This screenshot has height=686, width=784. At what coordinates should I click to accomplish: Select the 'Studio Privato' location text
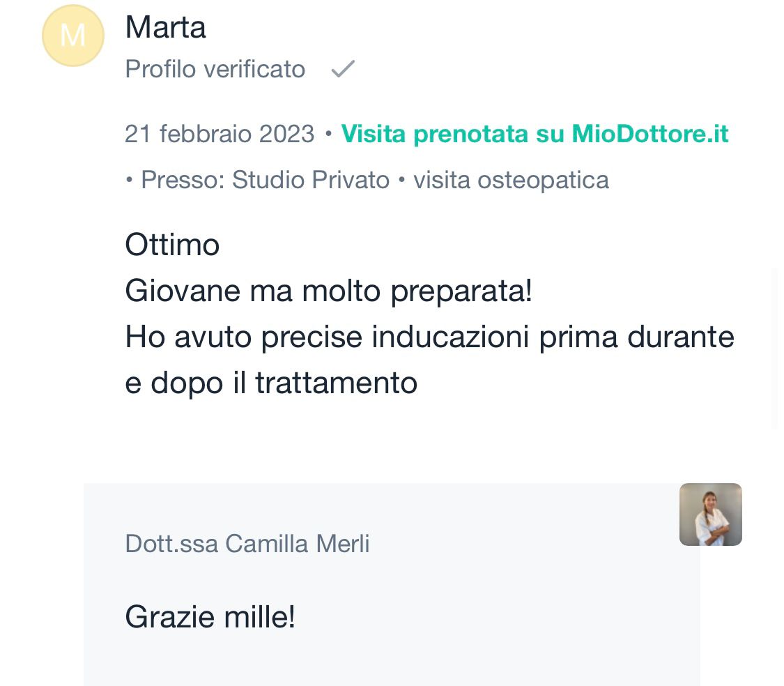point(311,180)
